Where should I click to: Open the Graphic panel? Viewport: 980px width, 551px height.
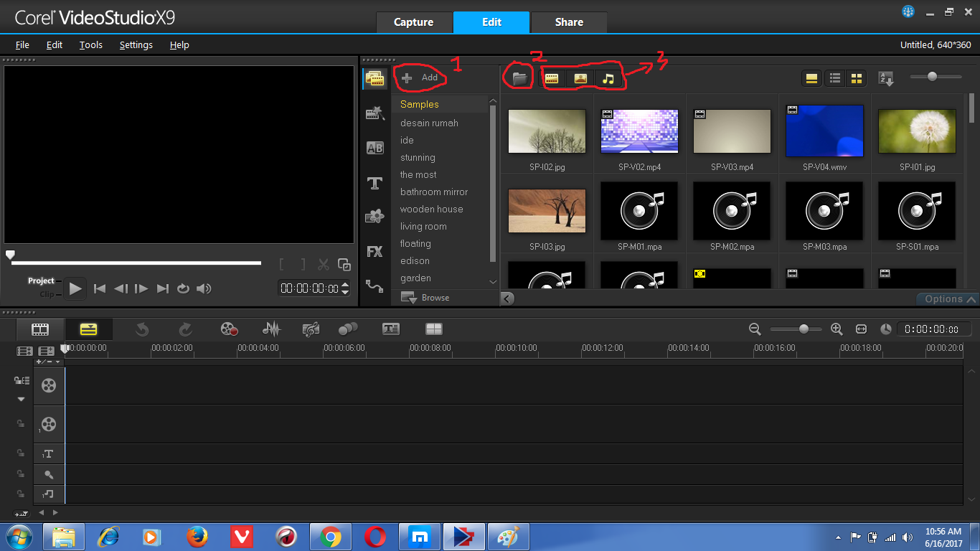(x=375, y=217)
